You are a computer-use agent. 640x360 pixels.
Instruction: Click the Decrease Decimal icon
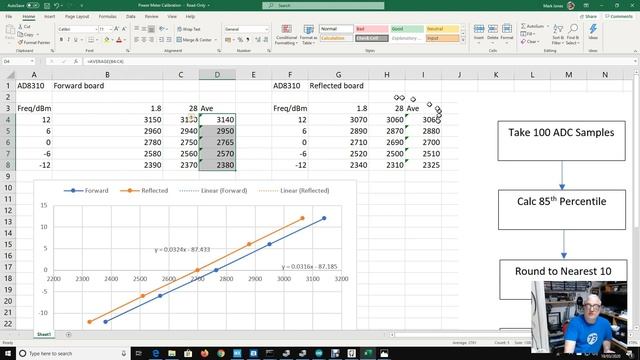tap(266, 40)
